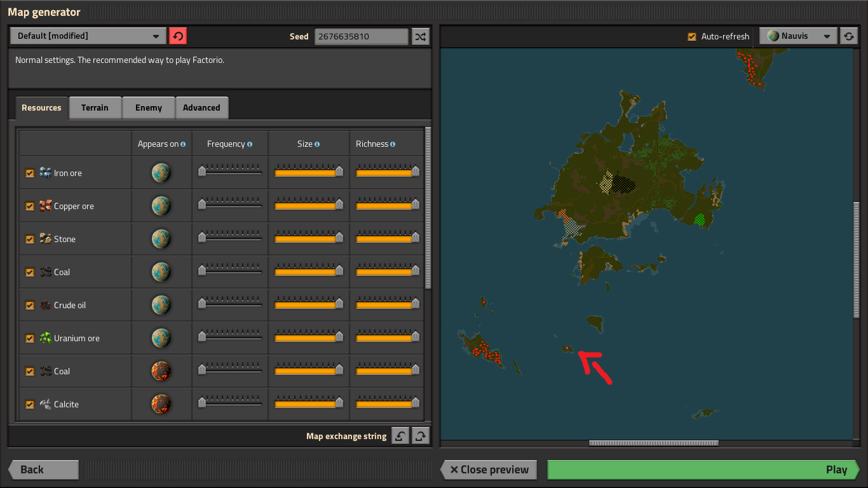Click the Stone Richness slider
Image resolution: width=868 pixels, height=488 pixels.
tap(388, 237)
